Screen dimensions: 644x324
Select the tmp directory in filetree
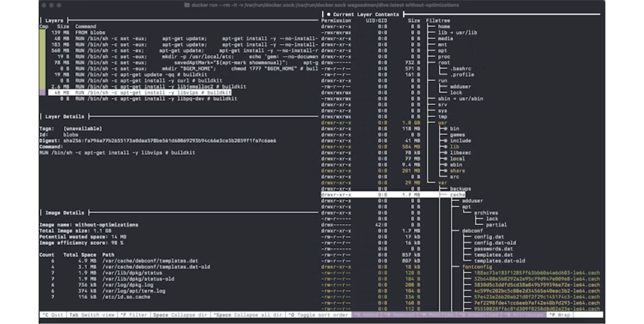pyautogui.click(x=442, y=116)
